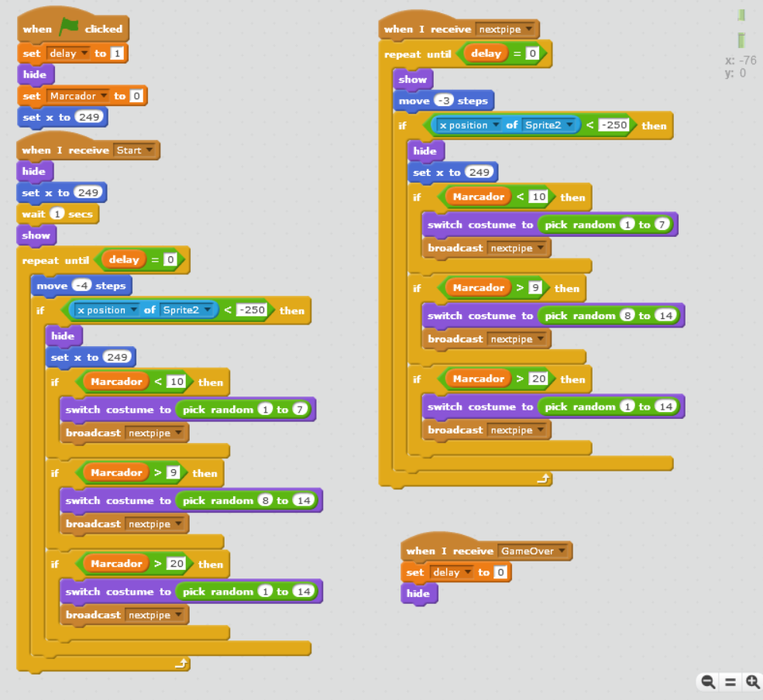The image size is (763, 700).
Task: Click the 0 value in GameOver's set delay block
Action: pos(501,572)
